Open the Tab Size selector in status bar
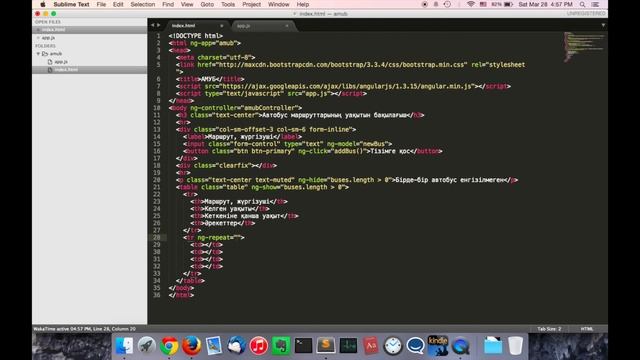The width and height of the screenshot is (640, 360). tap(549, 329)
